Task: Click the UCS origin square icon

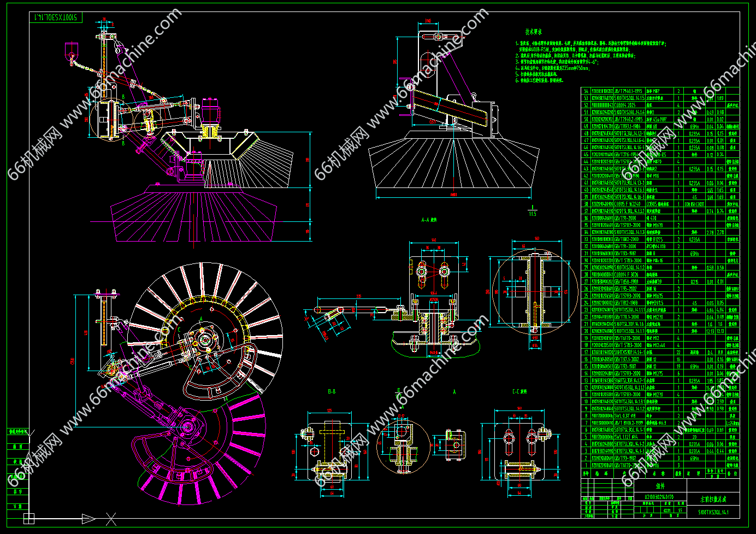Action: (29, 519)
